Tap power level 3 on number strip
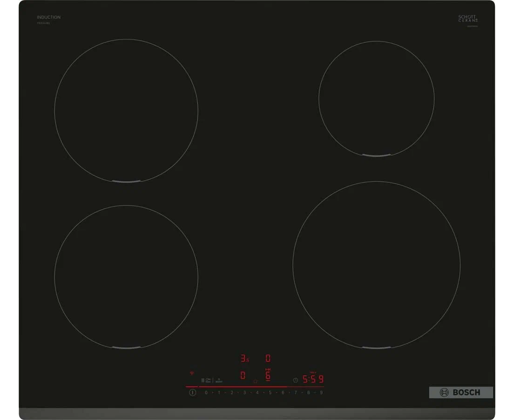The height and width of the screenshot is (420, 514). (x=244, y=393)
